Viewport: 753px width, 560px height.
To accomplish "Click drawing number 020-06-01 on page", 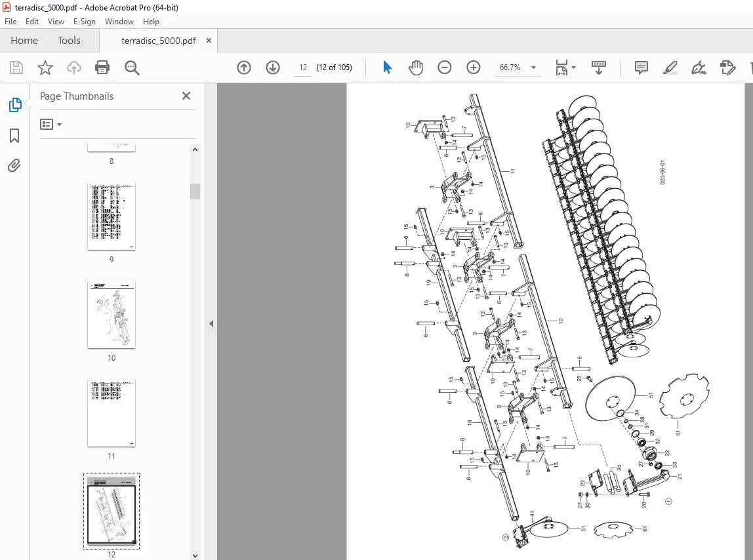I will tap(662, 172).
